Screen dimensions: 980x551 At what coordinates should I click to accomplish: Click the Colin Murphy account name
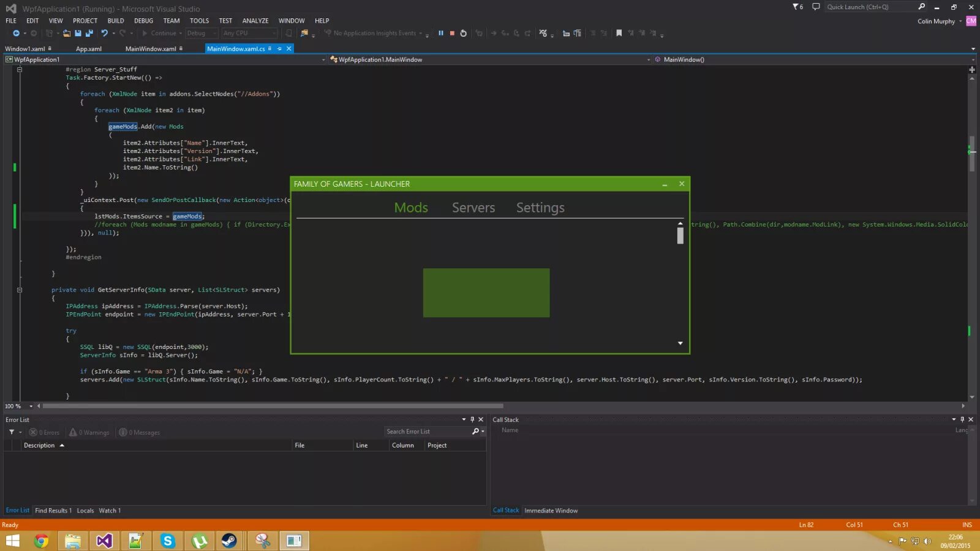click(936, 21)
